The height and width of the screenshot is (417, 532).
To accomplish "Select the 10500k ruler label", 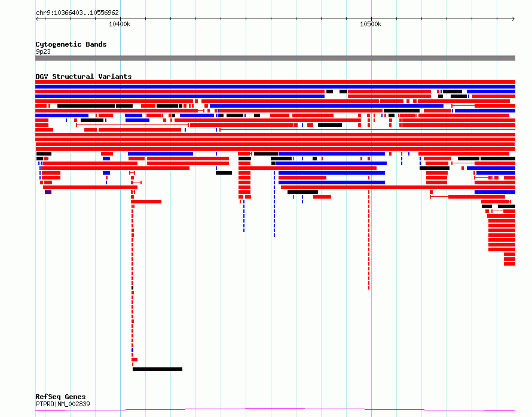I will [371, 24].
